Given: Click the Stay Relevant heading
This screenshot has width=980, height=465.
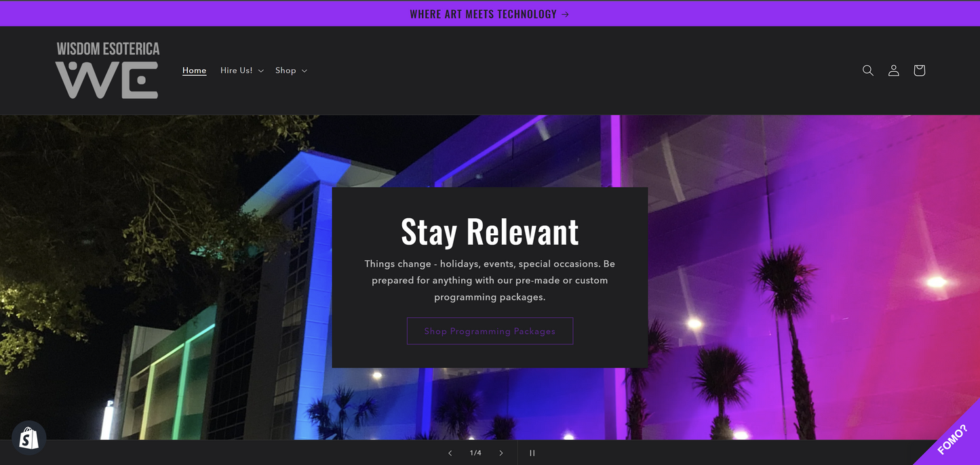Looking at the screenshot, I should (x=490, y=232).
